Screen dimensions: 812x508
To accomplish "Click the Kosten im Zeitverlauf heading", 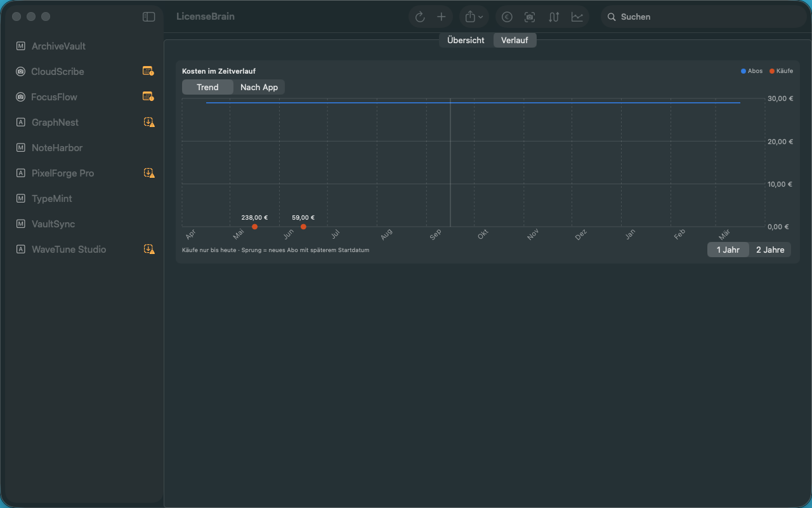I will point(219,71).
